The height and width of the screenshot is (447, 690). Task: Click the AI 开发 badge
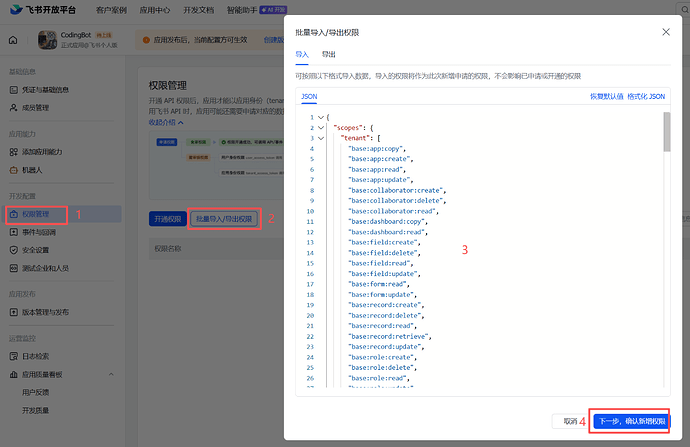click(x=273, y=10)
